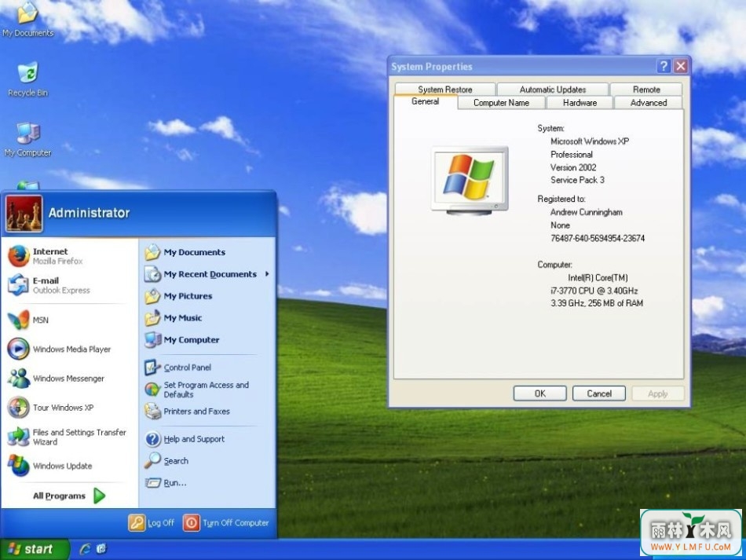Click the Windows start button
Viewport: 746px width, 560px height.
click(x=35, y=549)
